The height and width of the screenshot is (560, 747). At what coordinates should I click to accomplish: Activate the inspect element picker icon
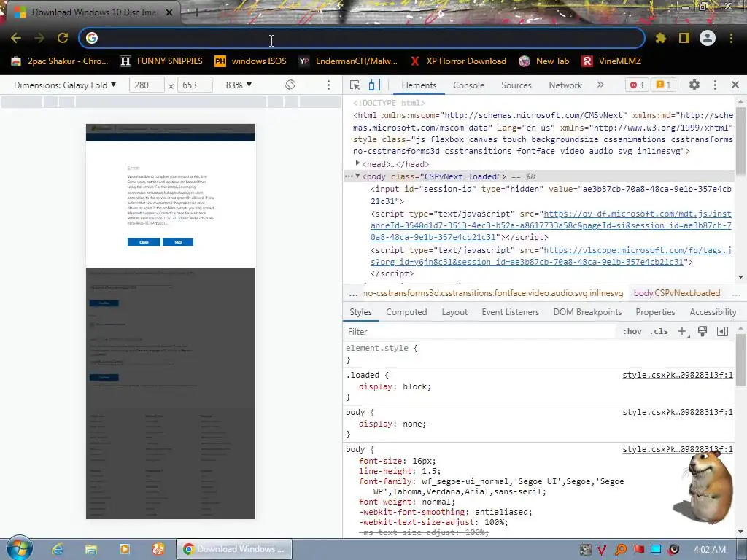355,85
